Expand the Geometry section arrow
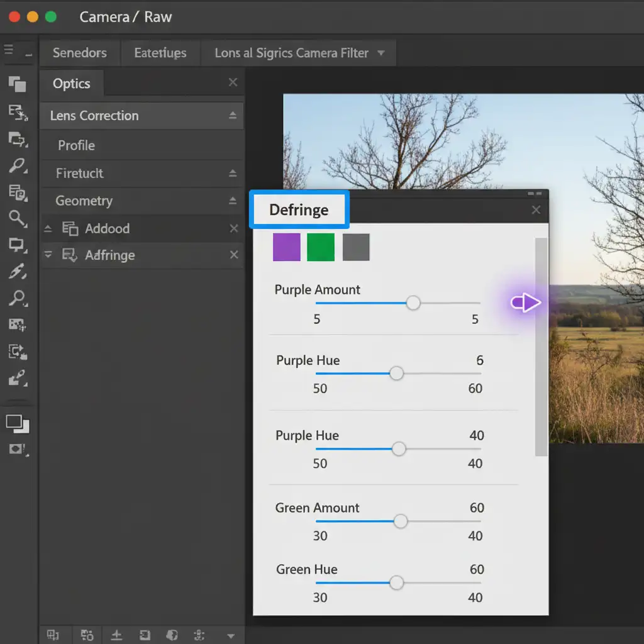Image resolution: width=644 pixels, height=644 pixels. coord(233,201)
